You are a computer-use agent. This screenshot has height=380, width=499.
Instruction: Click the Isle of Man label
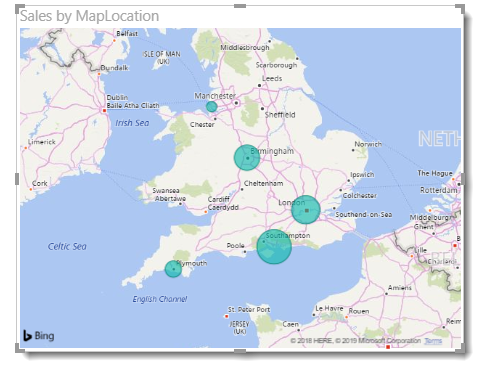162,57
